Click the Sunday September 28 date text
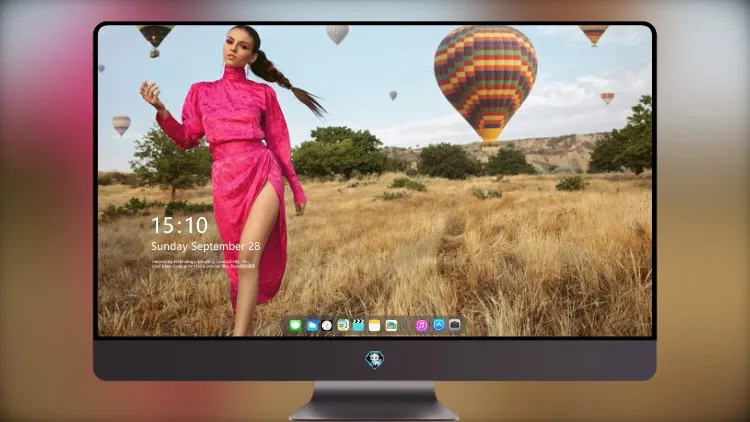Image resolution: width=750 pixels, height=422 pixels. [x=206, y=246]
